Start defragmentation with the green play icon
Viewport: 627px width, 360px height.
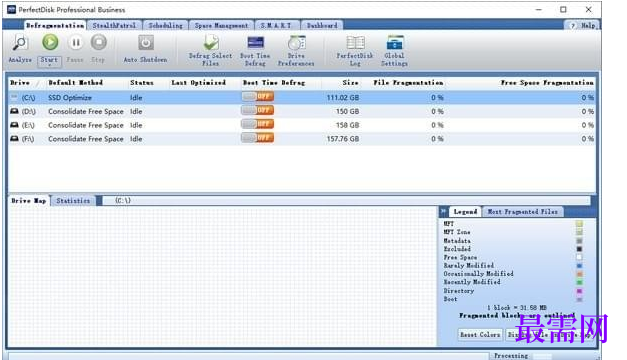50,42
